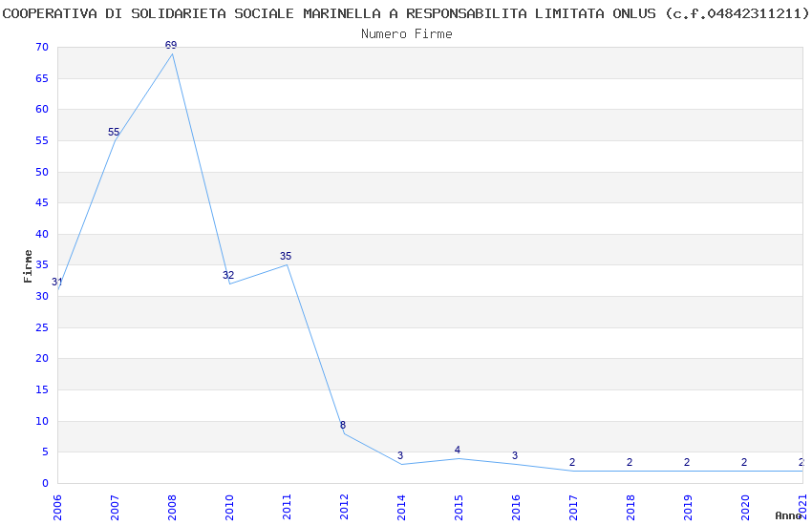
Task: Click the x-axis year 2015
Action: click(459, 507)
